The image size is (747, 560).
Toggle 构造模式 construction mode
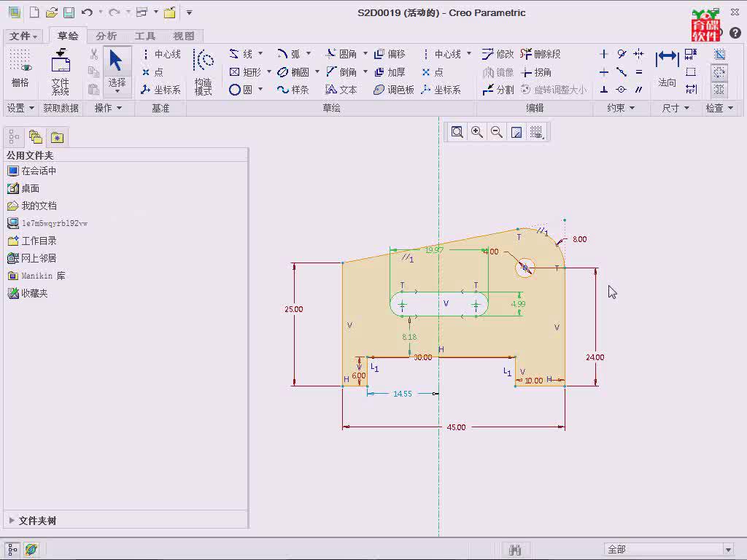pyautogui.click(x=204, y=71)
